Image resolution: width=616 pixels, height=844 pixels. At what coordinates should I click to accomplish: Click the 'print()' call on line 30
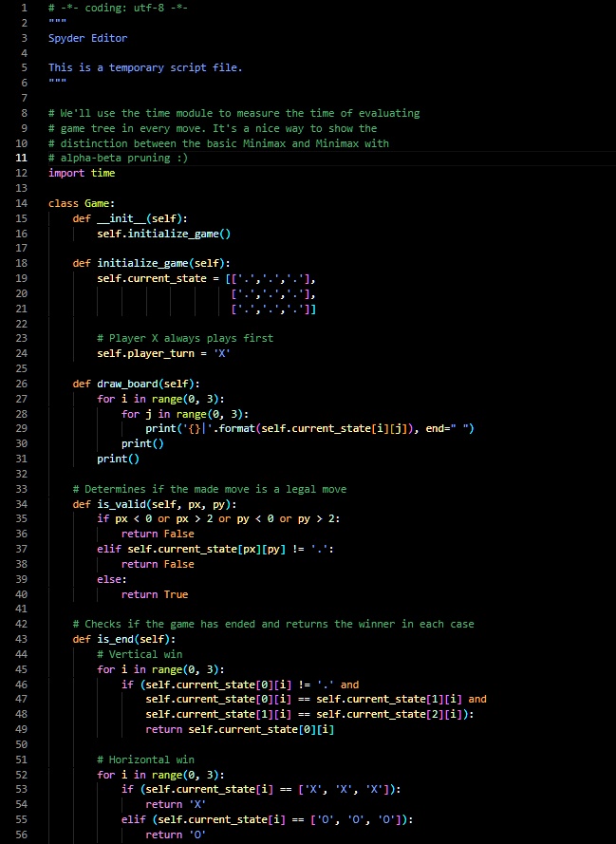[x=142, y=443]
